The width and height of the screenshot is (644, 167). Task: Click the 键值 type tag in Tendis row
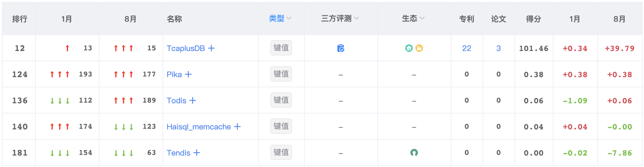click(281, 152)
